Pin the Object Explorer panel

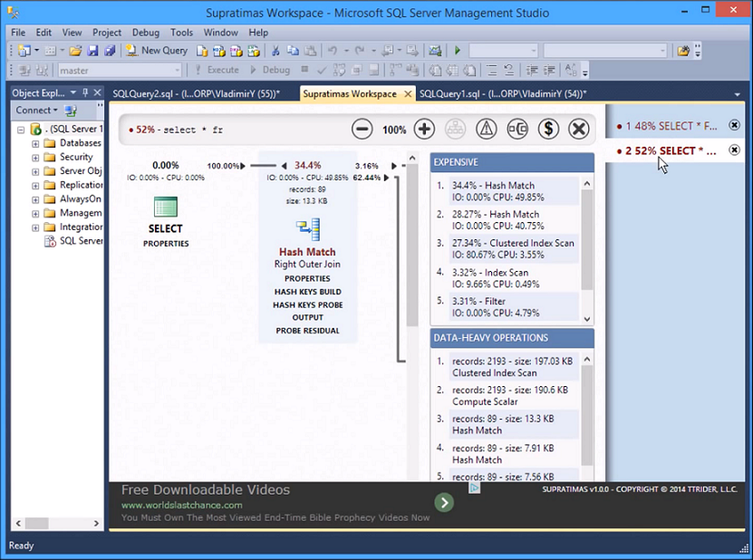[85, 92]
